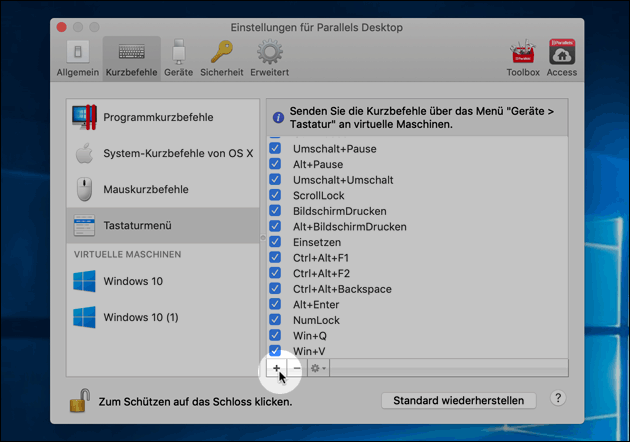
Task: Select Tastaturmenü in sidebar
Action: (x=163, y=225)
